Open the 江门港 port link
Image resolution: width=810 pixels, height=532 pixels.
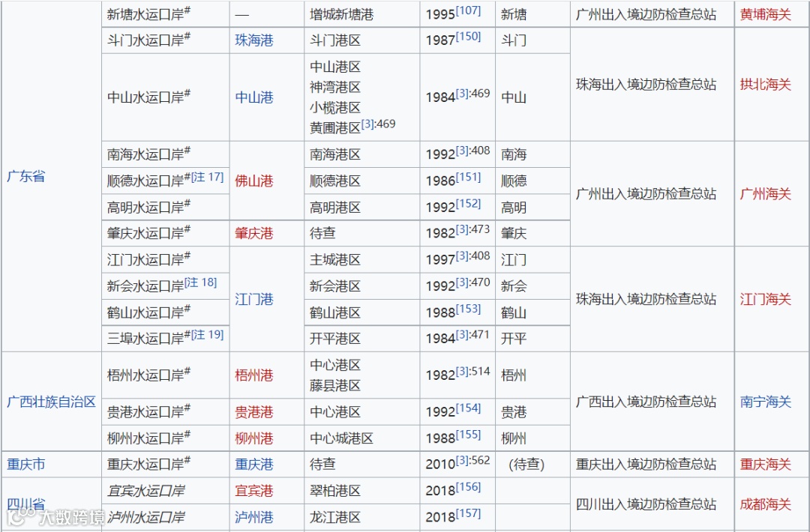(x=253, y=299)
